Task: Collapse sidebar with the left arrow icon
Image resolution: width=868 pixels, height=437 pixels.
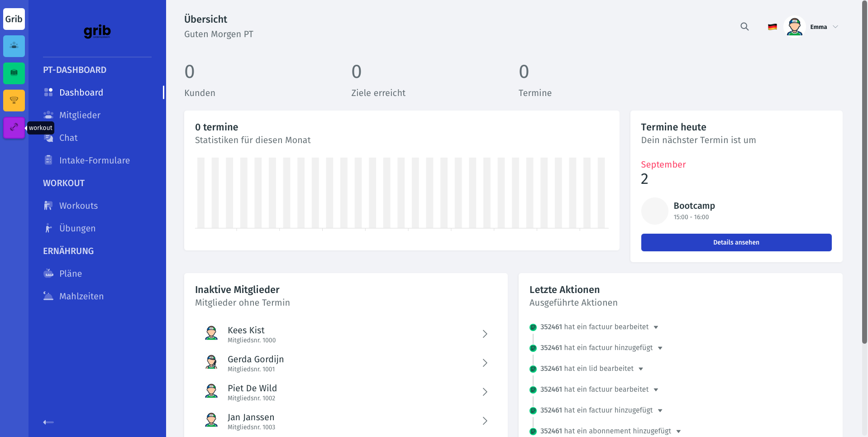Action: coord(48,422)
